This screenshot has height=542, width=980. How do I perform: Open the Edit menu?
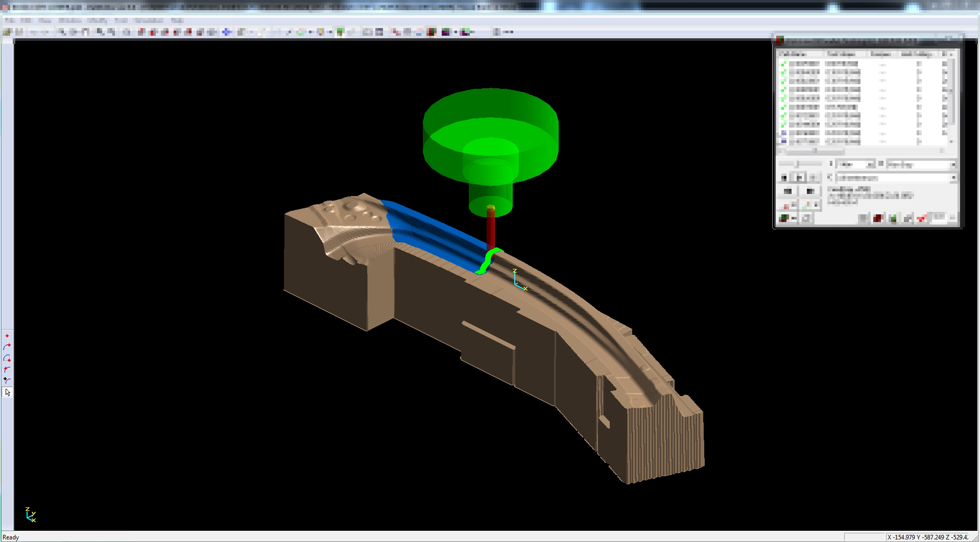pos(26,20)
